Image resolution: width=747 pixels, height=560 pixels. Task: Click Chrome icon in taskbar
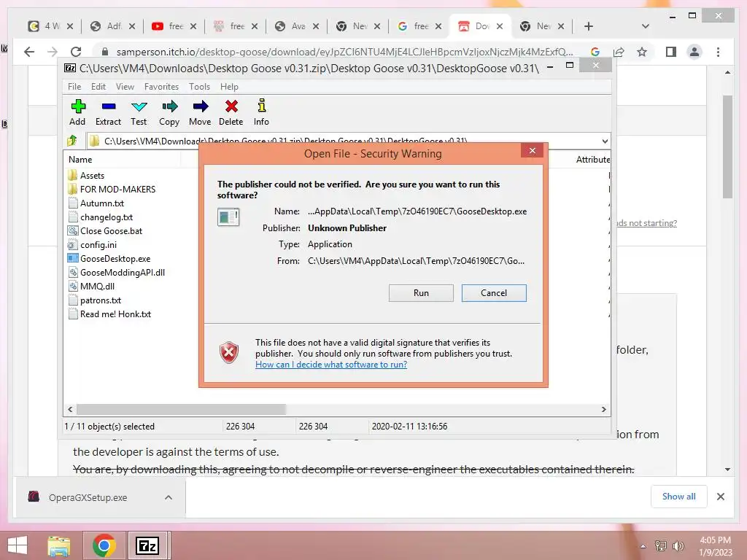[104, 545]
